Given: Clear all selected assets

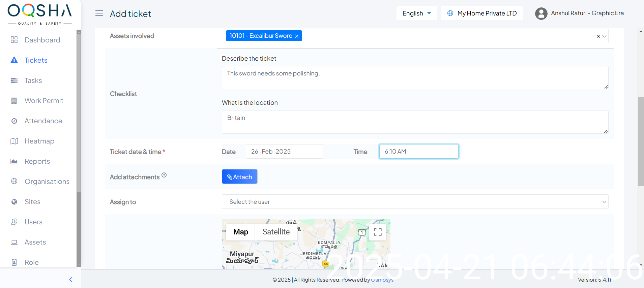Looking at the screenshot, I should click(x=598, y=36).
